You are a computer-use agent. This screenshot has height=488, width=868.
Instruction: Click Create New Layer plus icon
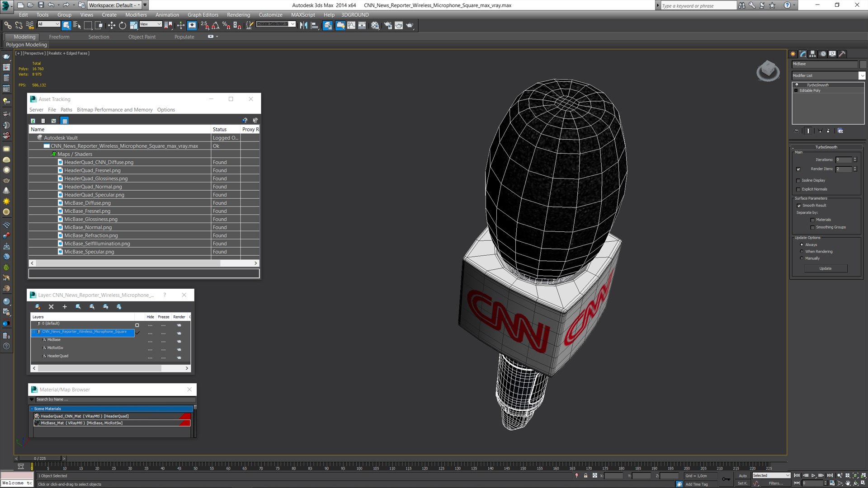65,306
